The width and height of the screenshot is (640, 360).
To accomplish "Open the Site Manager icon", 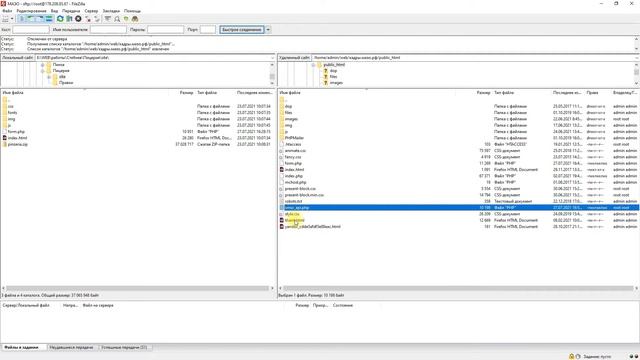I will 5,19.
